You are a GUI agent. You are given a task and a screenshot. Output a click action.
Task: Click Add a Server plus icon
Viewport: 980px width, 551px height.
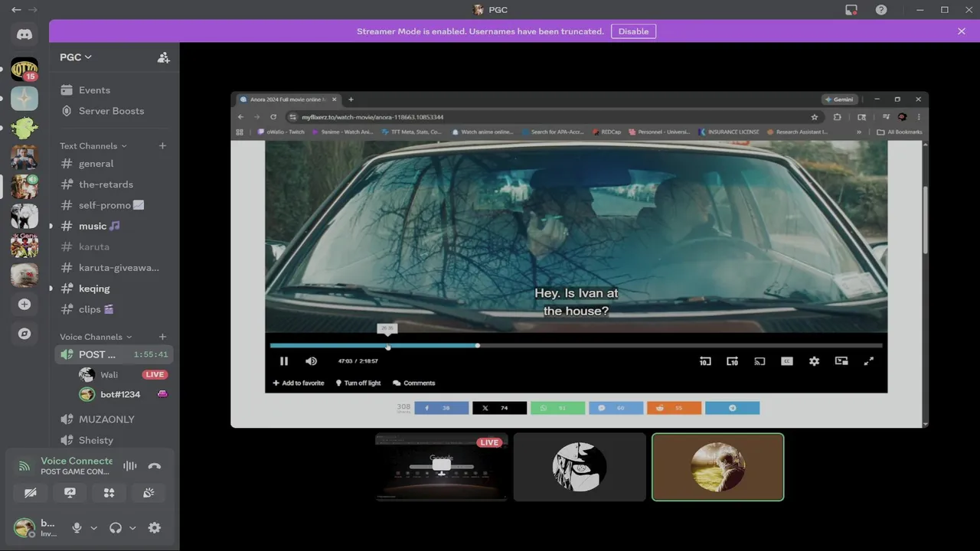[24, 305]
